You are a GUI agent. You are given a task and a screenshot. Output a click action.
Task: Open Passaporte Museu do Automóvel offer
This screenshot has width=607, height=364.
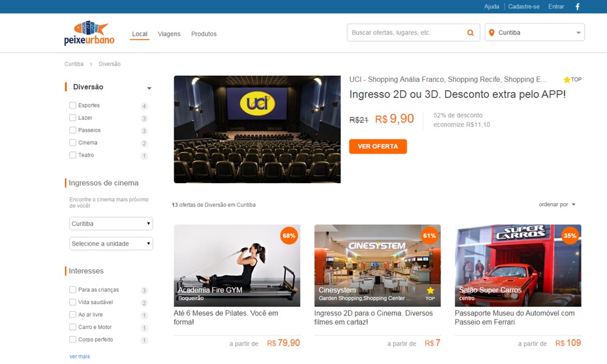(x=515, y=317)
